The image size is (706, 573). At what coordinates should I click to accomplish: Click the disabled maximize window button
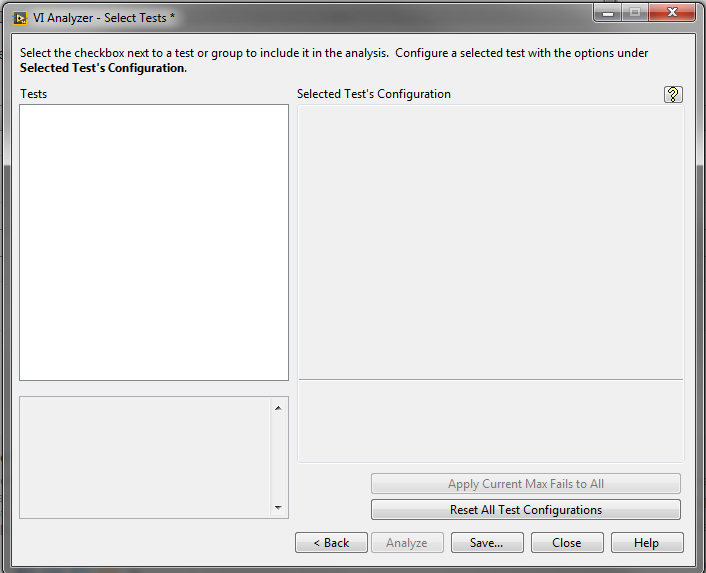click(x=635, y=13)
